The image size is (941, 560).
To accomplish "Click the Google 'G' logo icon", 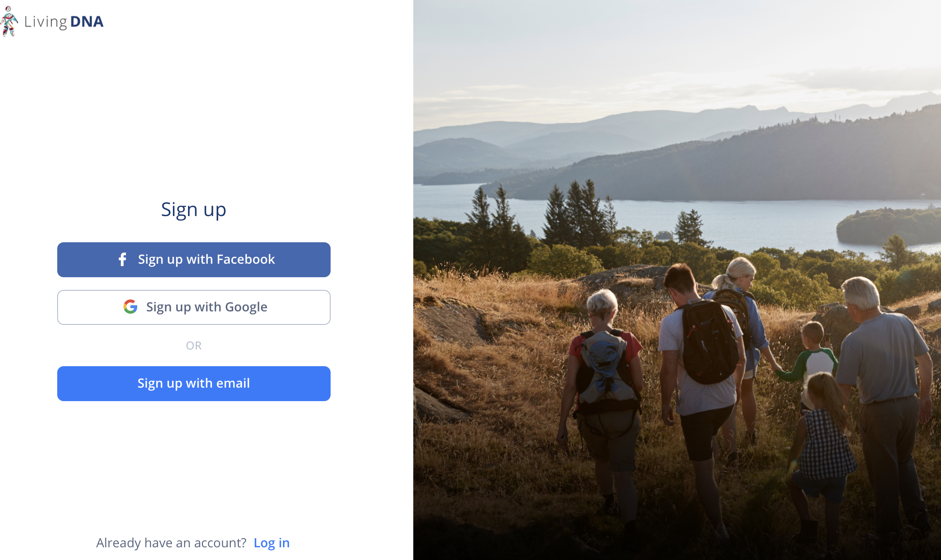I will click(130, 307).
